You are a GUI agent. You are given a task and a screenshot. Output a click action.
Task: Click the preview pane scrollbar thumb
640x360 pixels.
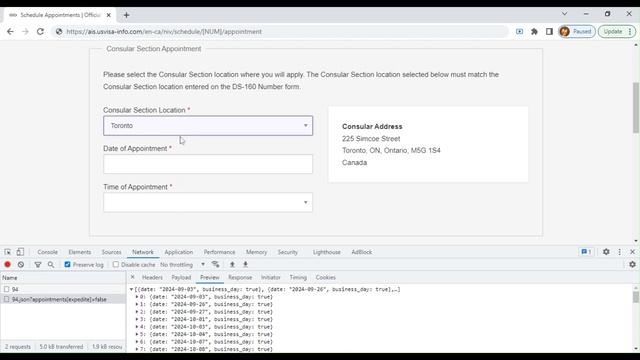click(x=636, y=297)
